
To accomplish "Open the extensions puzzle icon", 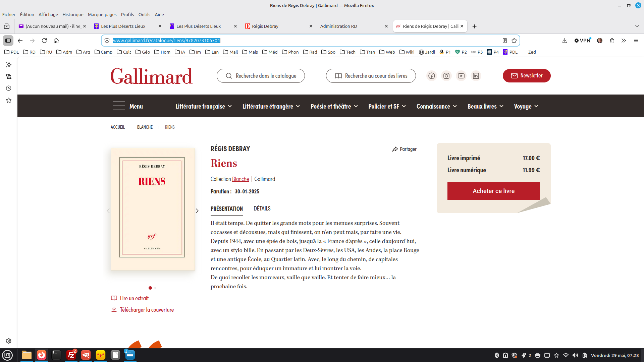I will [x=612, y=41].
